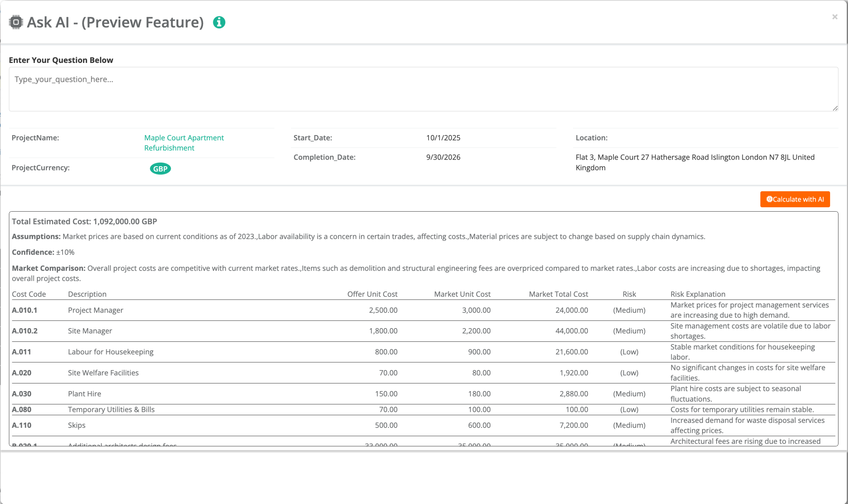The width and height of the screenshot is (848, 504).
Task: Select cost code A.010.2 Site Manager
Action: click(x=25, y=331)
